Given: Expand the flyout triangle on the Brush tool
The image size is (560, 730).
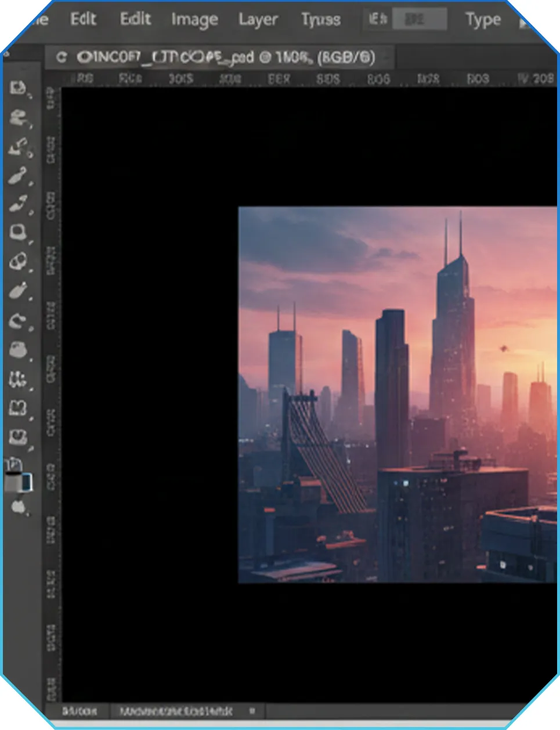Looking at the screenshot, I should click(x=30, y=183).
